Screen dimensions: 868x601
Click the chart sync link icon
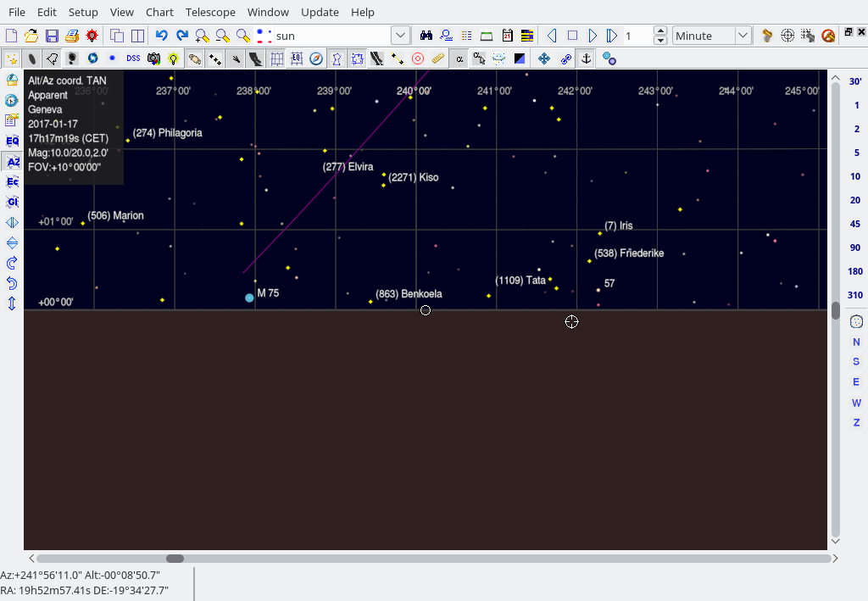coord(565,58)
